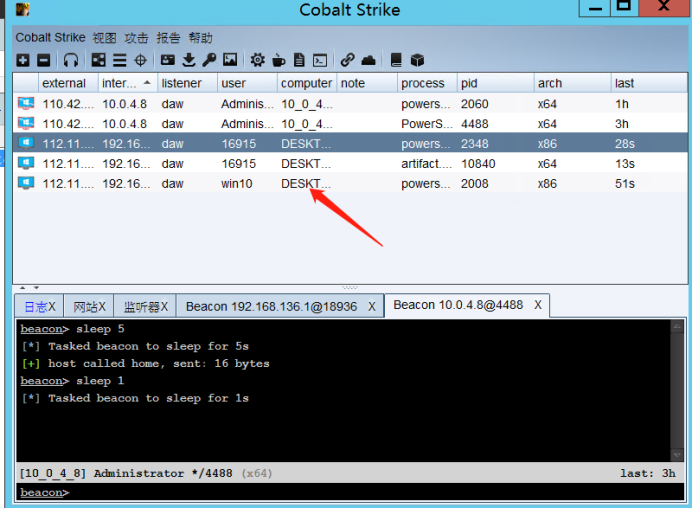Click the cube About icon

417,60
